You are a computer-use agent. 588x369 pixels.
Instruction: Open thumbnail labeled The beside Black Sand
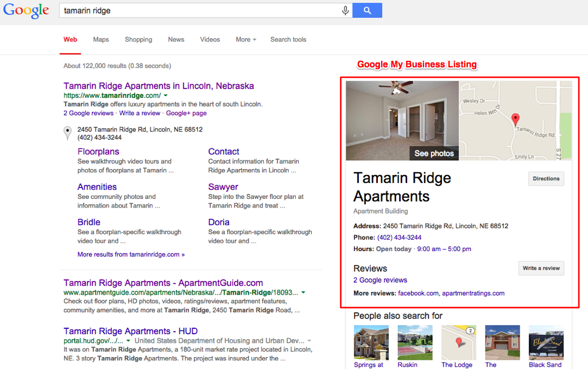(503, 343)
